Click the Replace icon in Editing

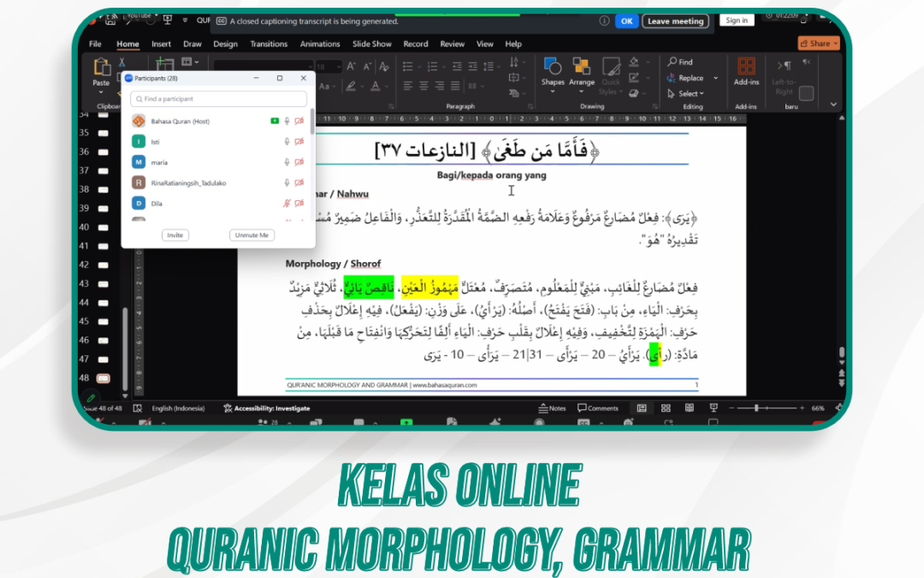tap(672, 77)
